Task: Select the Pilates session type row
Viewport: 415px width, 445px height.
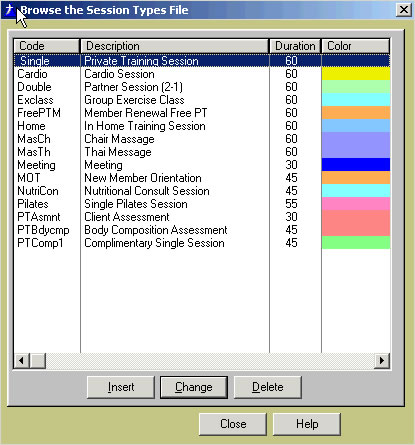Action: coord(202,204)
